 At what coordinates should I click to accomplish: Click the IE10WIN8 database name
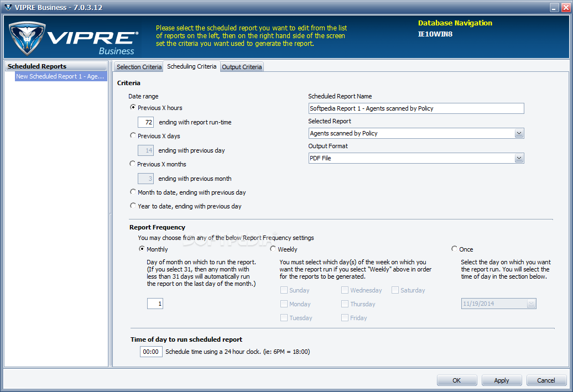(x=435, y=34)
